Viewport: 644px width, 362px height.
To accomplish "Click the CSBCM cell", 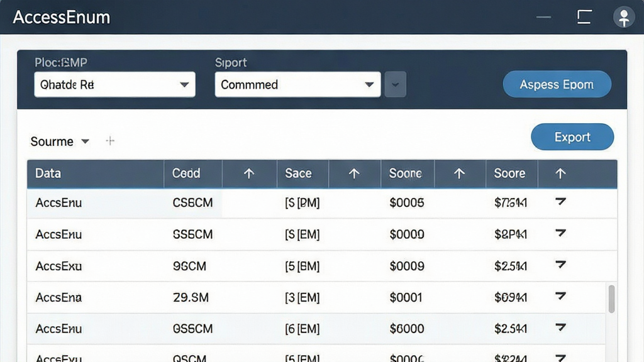I will coord(192,203).
